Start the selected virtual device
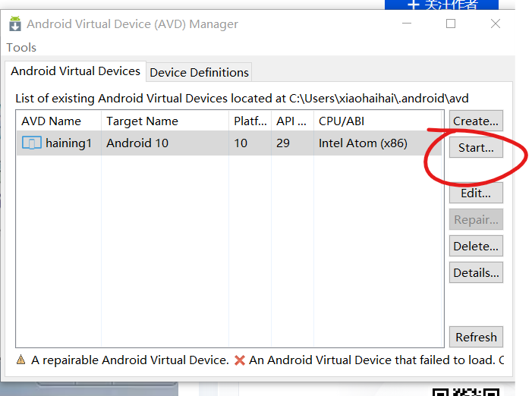 click(476, 148)
